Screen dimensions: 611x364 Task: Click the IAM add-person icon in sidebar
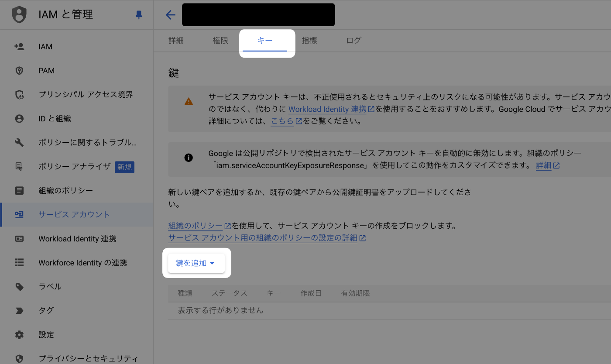pos(19,47)
